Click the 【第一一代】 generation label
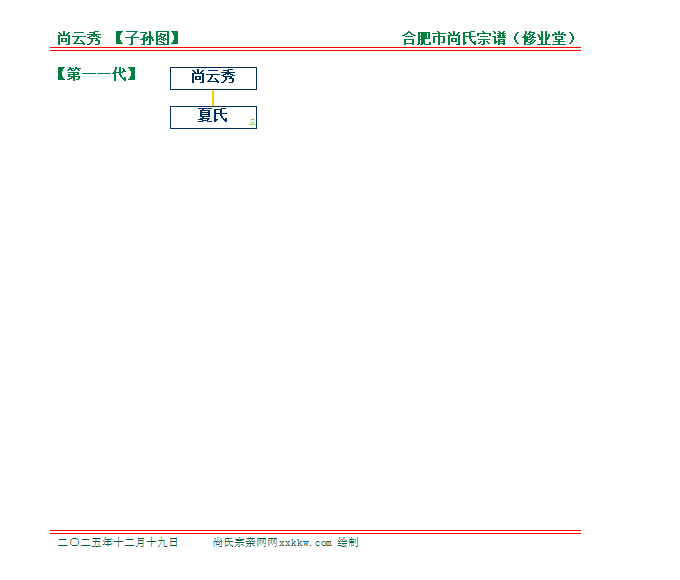 pyautogui.click(x=97, y=74)
